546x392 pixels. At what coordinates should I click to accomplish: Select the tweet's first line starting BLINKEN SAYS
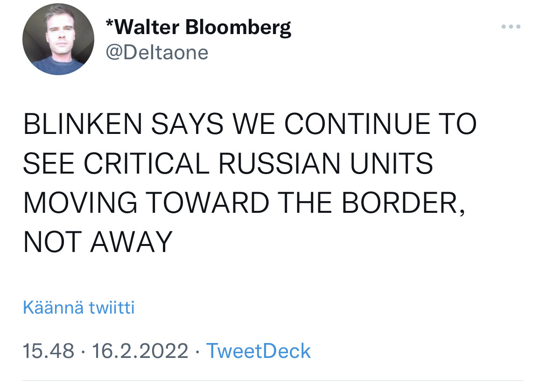[x=250, y=124]
